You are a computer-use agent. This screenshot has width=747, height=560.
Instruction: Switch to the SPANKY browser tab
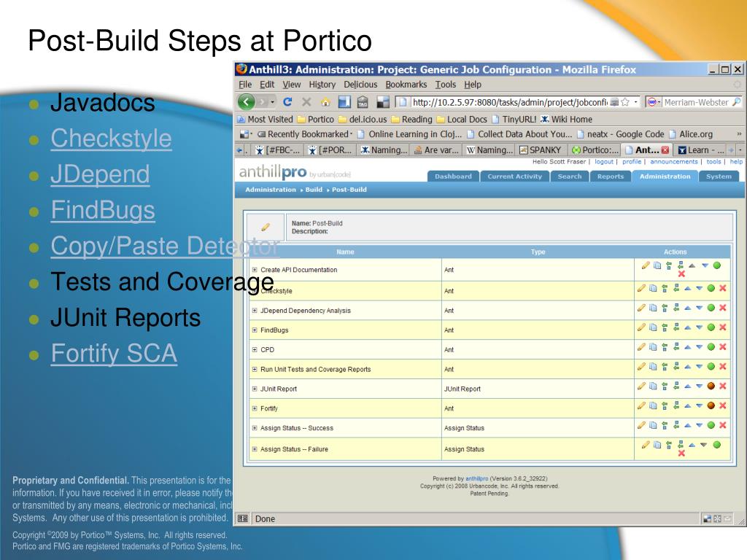pos(541,150)
